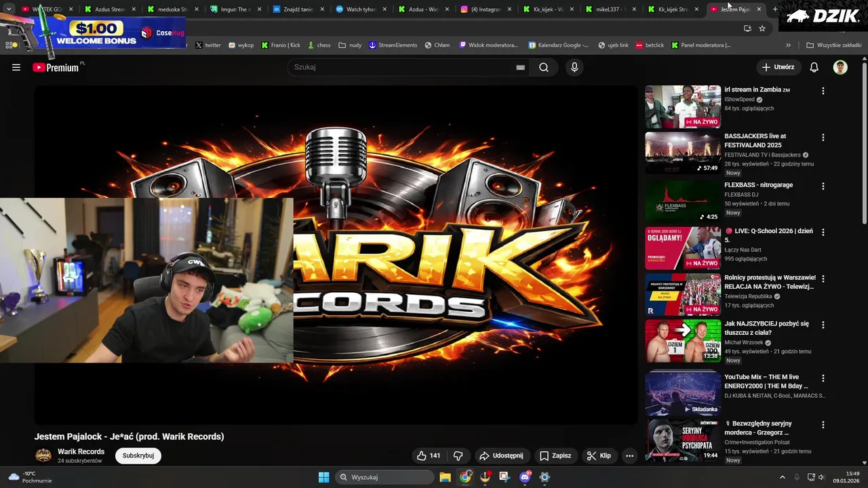
Task: Open the on-screen keyboard in search box
Action: pos(520,67)
